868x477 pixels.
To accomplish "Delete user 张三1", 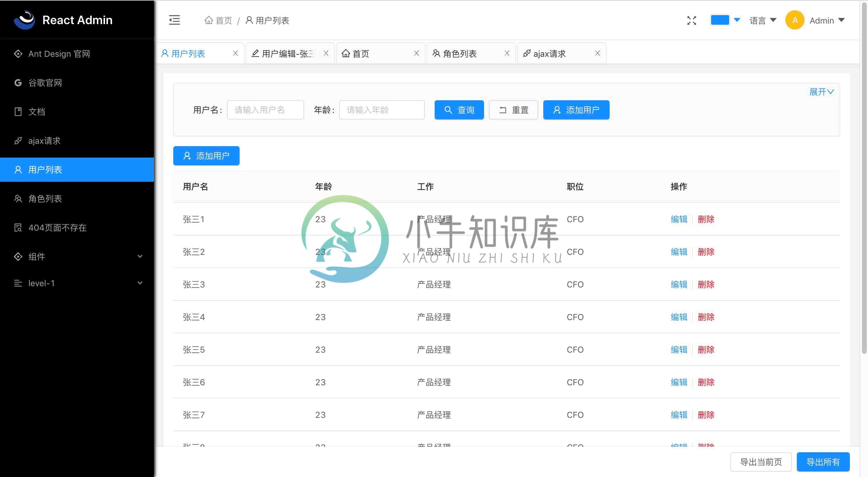I will tap(706, 219).
